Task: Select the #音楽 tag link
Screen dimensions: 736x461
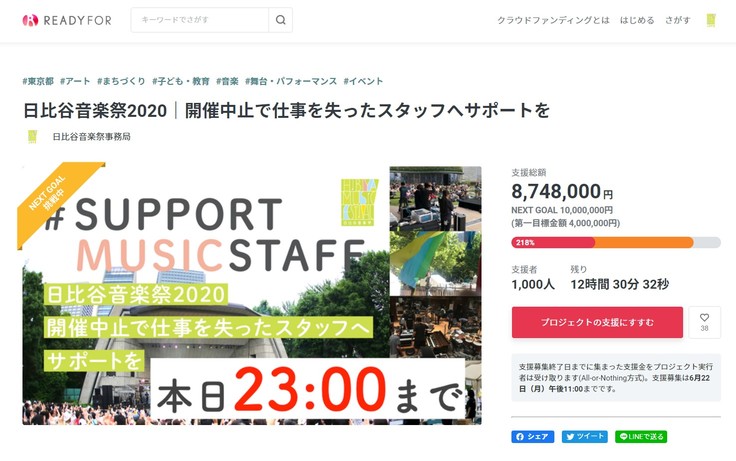Action: click(x=227, y=81)
